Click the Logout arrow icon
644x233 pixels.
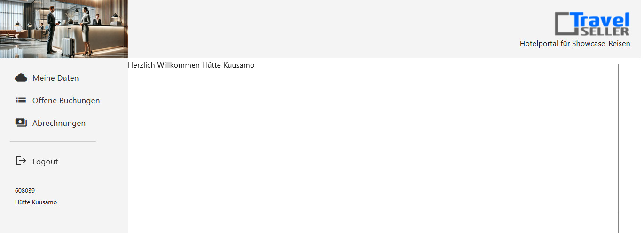click(21, 161)
